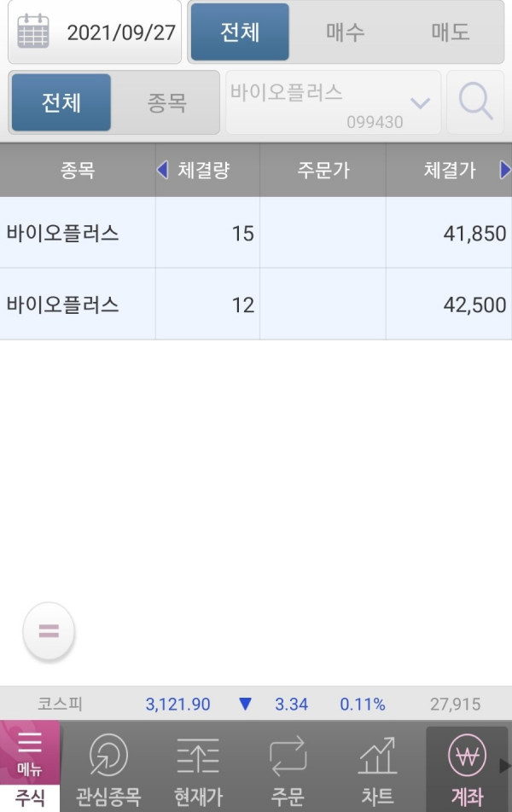Show more columns with right arrow

(504, 170)
